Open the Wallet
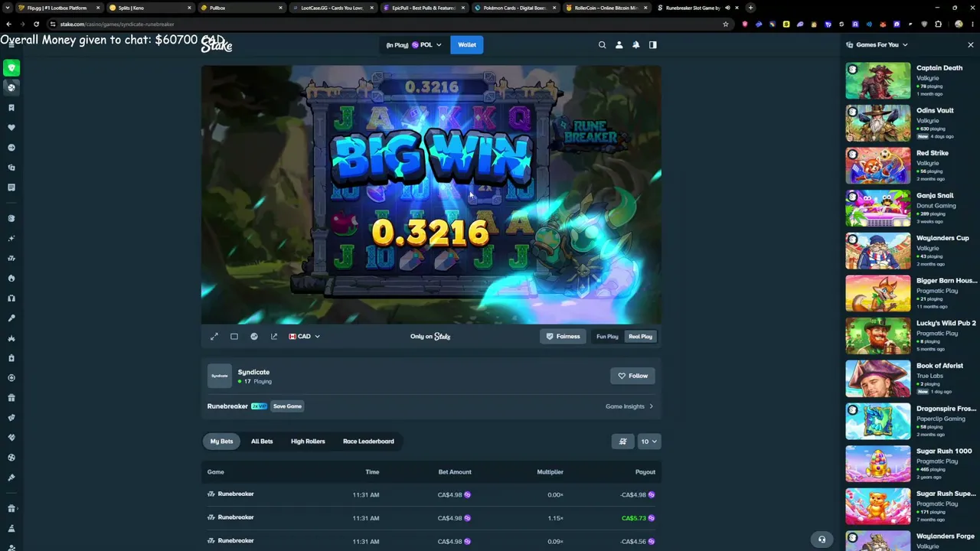The image size is (980, 551). pyautogui.click(x=467, y=45)
